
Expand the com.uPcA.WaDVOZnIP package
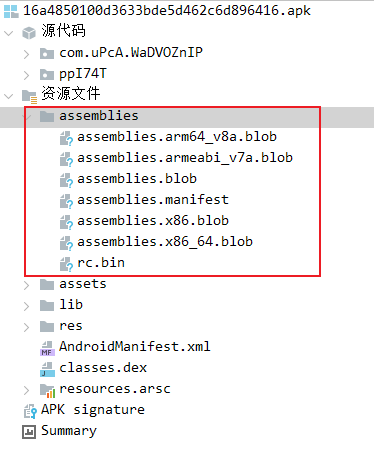pyautogui.click(x=27, y=54)
